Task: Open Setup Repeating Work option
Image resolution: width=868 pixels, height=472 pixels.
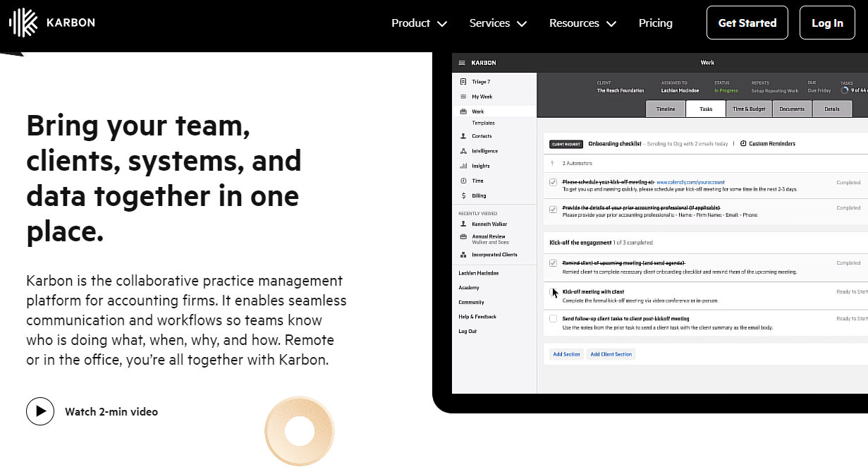Action: (x=774, y=91)
